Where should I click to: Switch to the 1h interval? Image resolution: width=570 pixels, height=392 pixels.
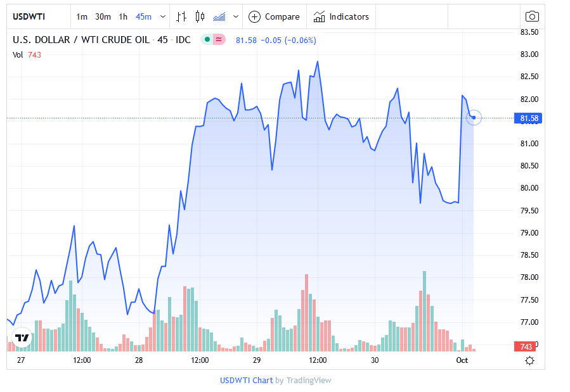(x=123, y=16)
